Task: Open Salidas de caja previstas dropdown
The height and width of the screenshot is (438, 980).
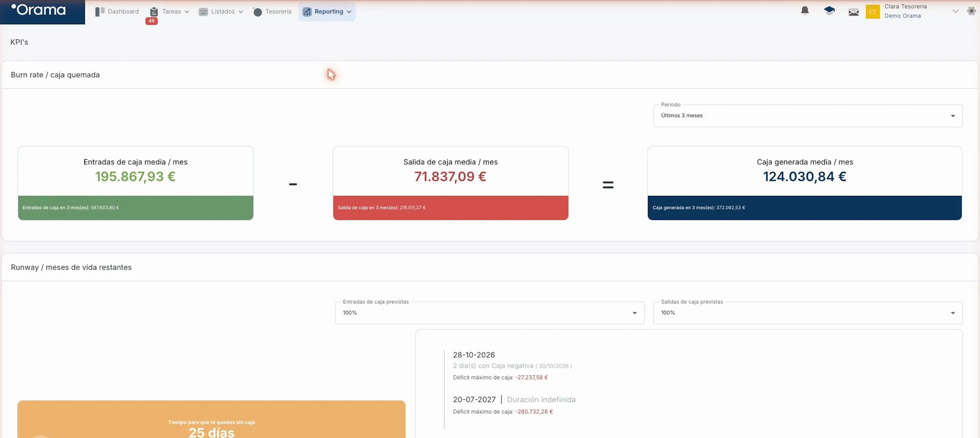Action: pos(808,313)
